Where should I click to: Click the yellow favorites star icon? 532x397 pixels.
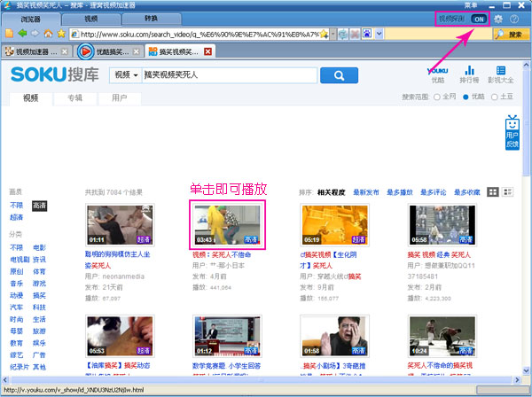tap(61, 33)
